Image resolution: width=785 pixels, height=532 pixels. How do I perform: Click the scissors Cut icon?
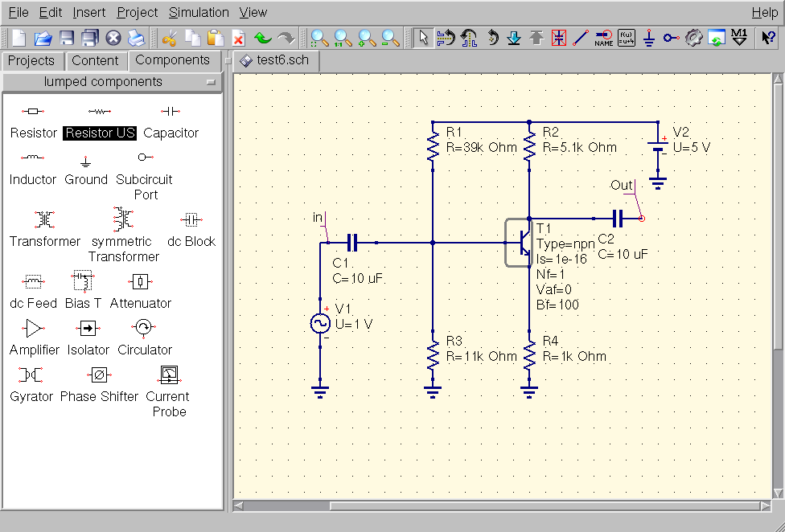click(169, 38)
